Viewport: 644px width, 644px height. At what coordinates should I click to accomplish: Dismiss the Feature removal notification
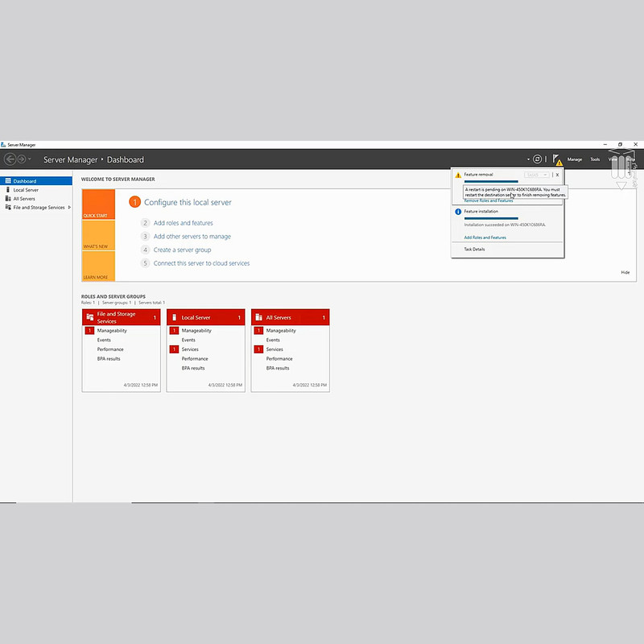(557, 175)
